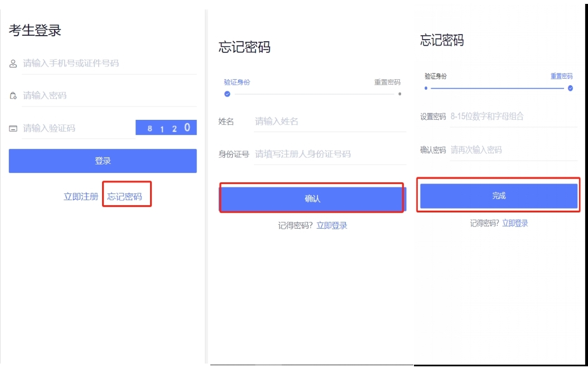Click the 忘记密码 link under the login button

[124, 197]
